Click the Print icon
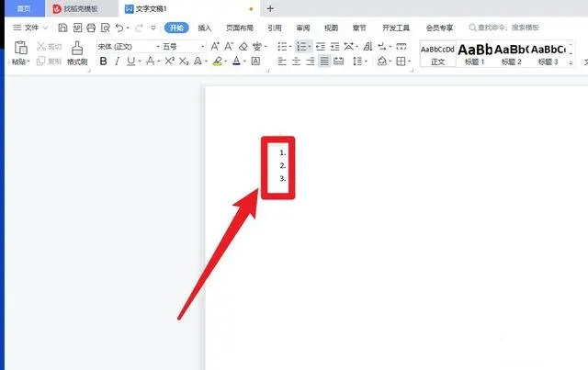The image size is (588, 370). (x=91, y=28)
